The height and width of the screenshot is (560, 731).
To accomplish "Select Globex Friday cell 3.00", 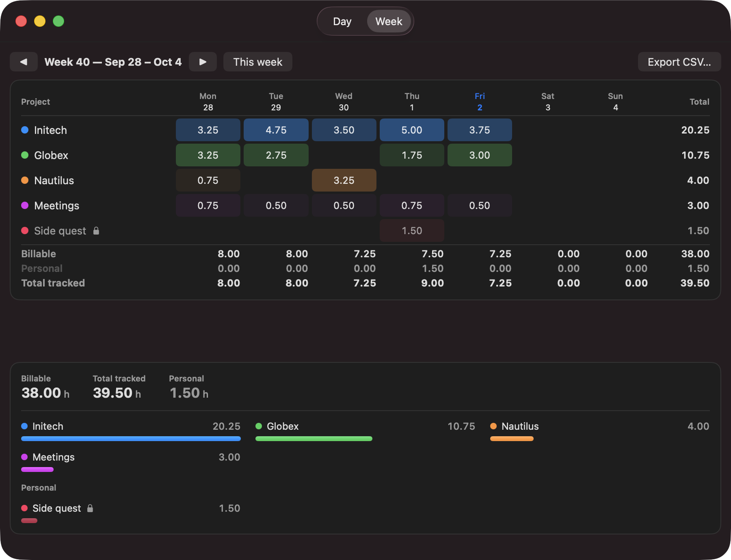I will point(480,155).
